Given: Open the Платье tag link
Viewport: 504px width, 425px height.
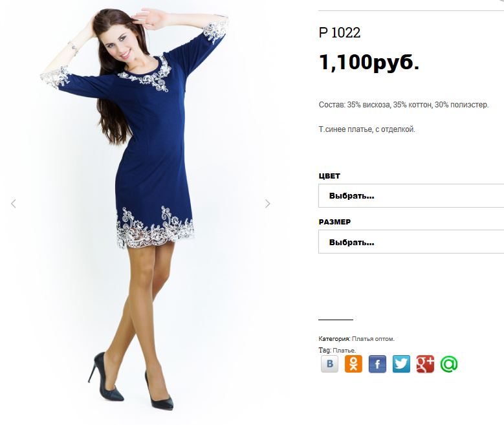Looking at the screenshot, I should coord(344,351).
